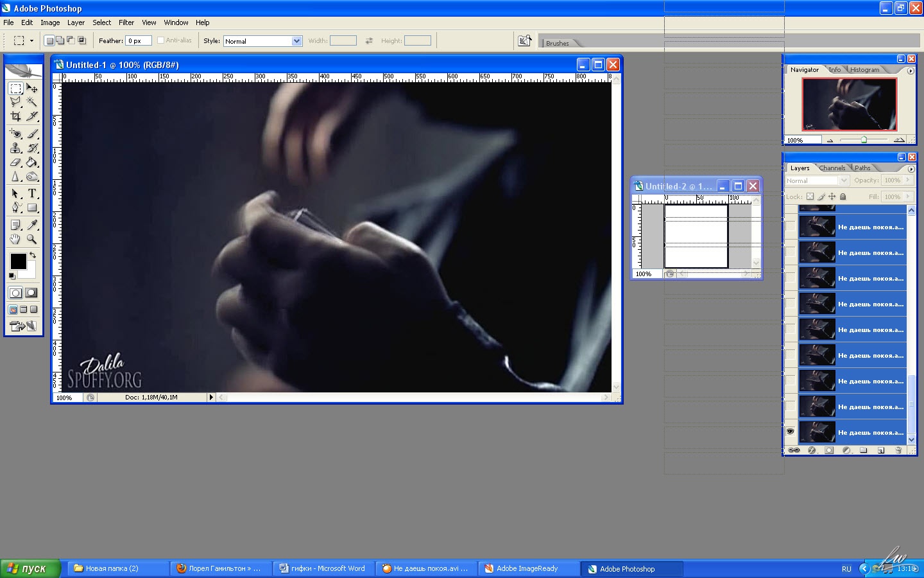The image size is (924, 578).
Task: Toggle lock image pixels brush icon
Action: click(821, 197)
